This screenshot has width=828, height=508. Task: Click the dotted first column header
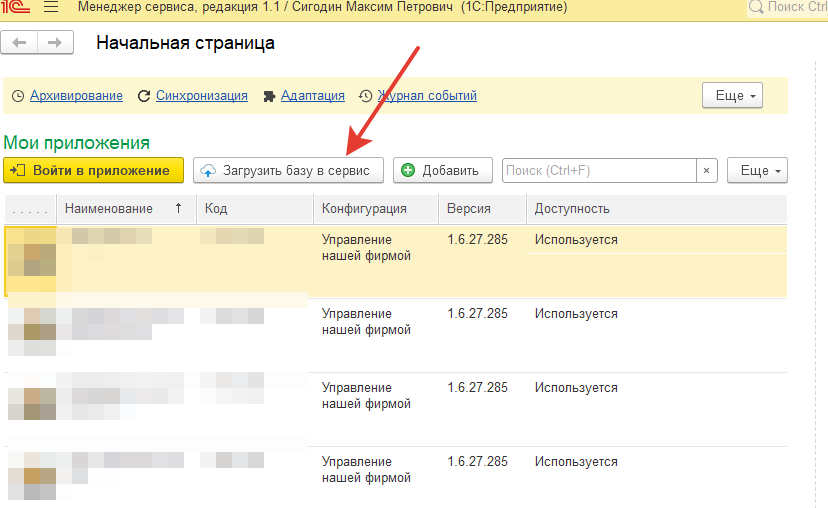tap(30, 209)
